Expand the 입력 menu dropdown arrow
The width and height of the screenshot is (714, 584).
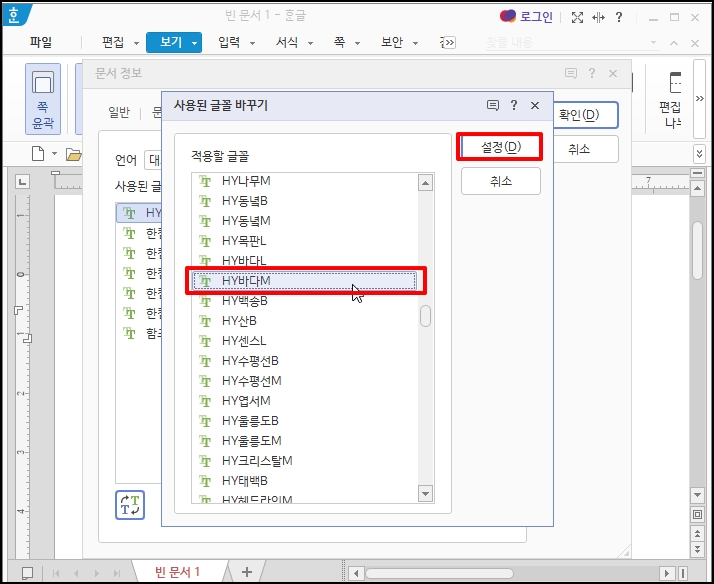coord(252,44)
